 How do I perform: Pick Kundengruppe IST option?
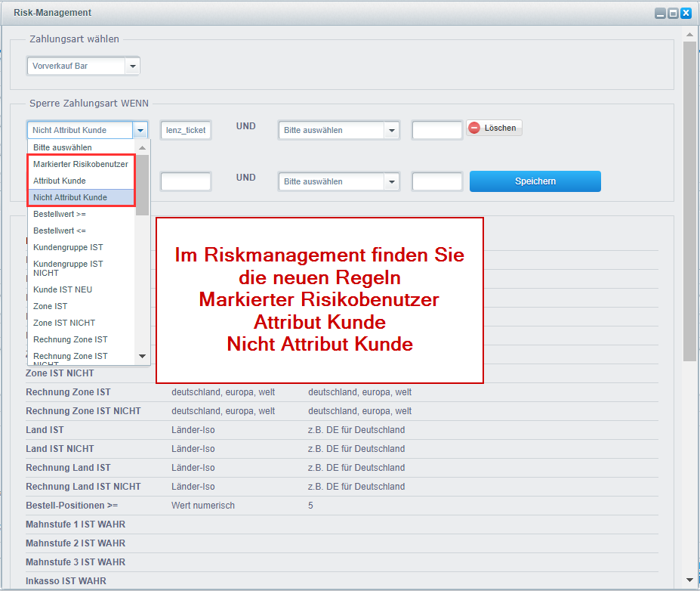81,247
